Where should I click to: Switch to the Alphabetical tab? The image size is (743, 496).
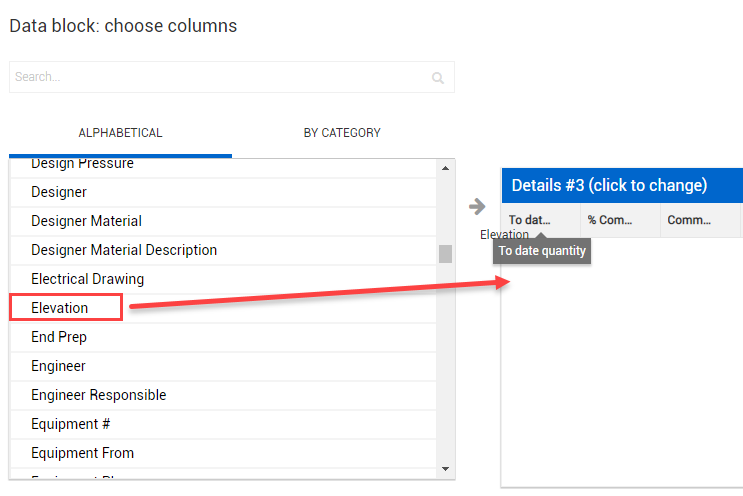pyautogui.click(x=120, y=133)
